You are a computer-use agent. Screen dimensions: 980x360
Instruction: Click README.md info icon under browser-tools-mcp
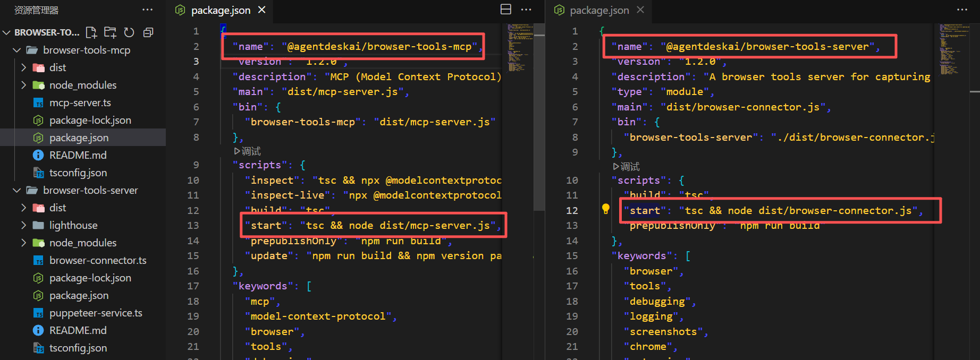(x=38, y=155)
